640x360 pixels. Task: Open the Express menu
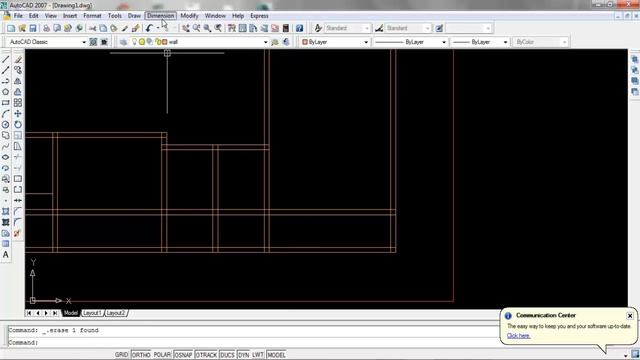click(x=259, y=16)
